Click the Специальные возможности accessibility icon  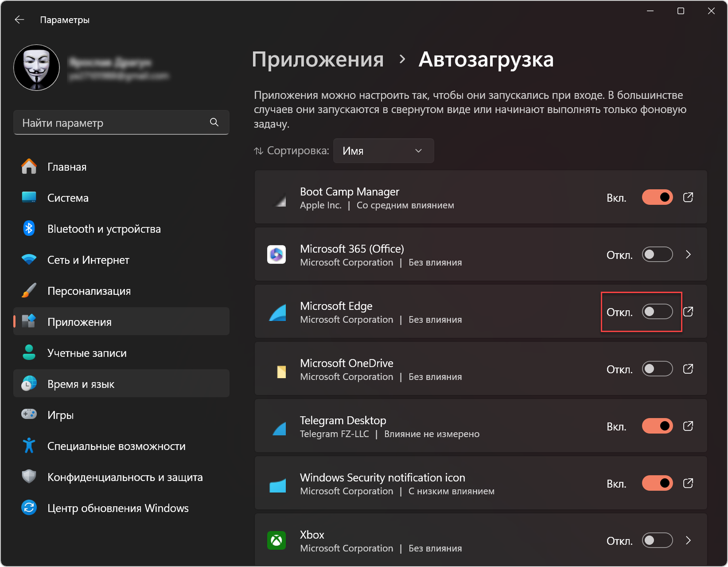(29, 445)
